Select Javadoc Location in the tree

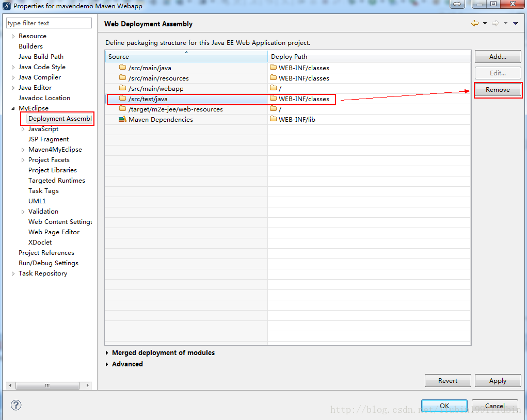click(x=44, y=98)
